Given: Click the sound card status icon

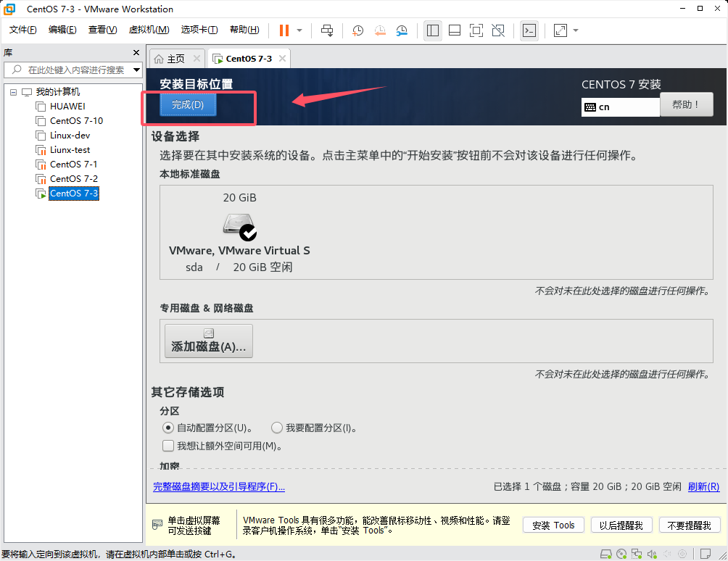Looking at the screenshot, I should point(653,554).
